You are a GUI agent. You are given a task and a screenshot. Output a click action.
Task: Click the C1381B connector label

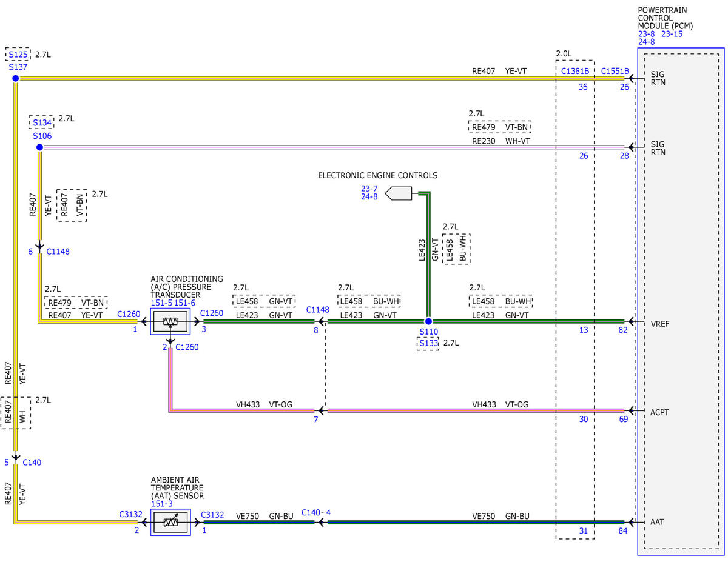click(x=575, y=71)
